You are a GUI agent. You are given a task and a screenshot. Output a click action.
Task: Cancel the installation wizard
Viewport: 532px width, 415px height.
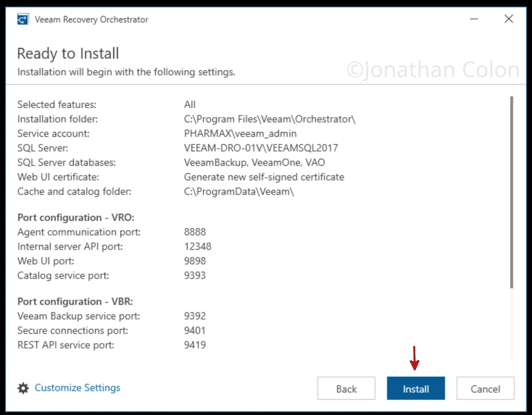point(485,388)
